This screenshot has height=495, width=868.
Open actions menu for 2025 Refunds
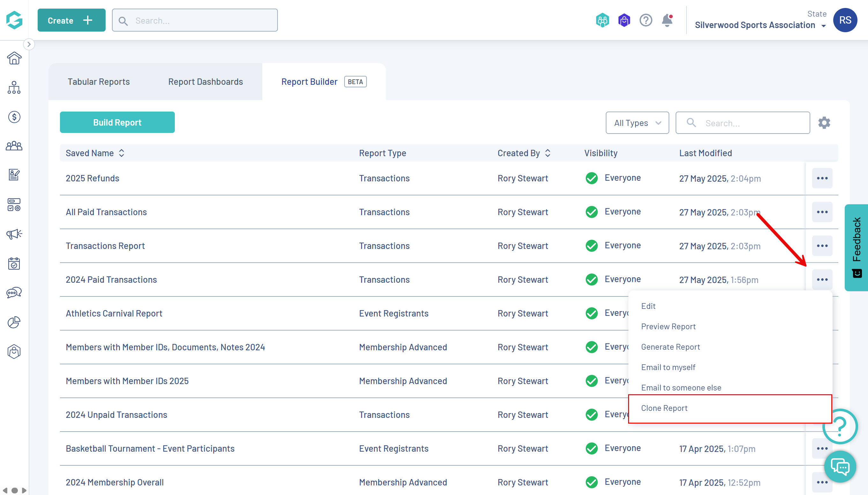pyautogui.click(x=822, y=178)
